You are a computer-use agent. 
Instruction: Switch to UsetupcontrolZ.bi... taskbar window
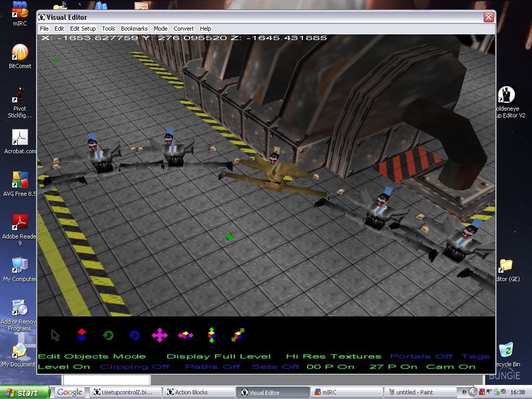point(125,392)
